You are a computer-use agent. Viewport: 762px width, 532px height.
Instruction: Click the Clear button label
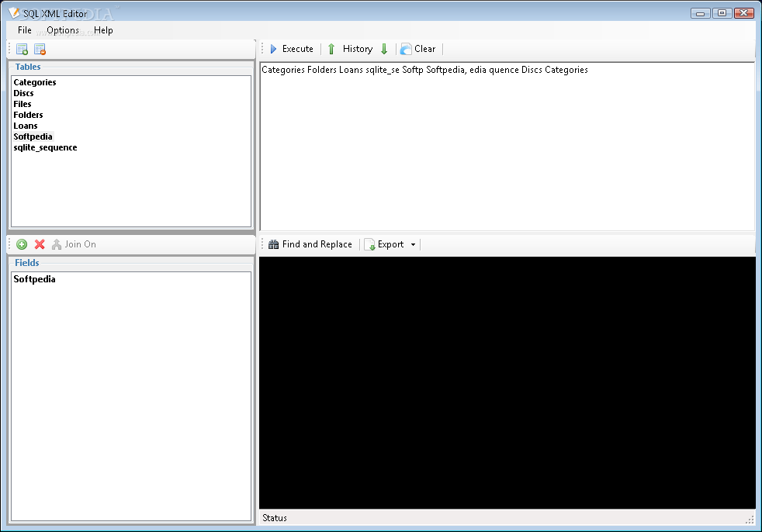coord(424,49)
